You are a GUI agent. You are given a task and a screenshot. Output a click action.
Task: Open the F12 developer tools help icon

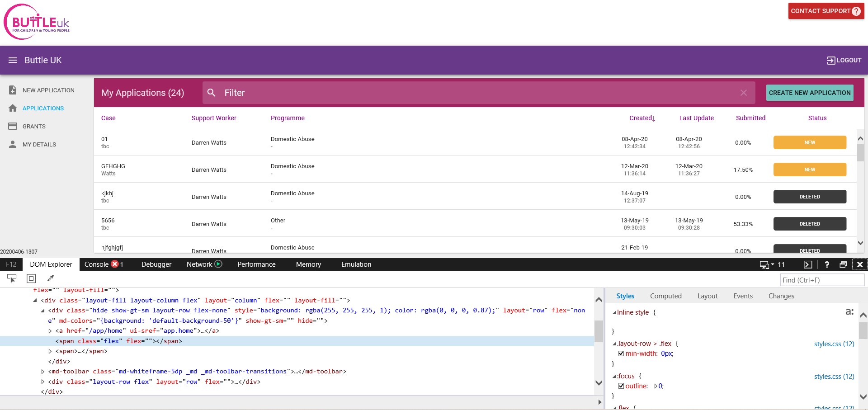pos(826,264)
